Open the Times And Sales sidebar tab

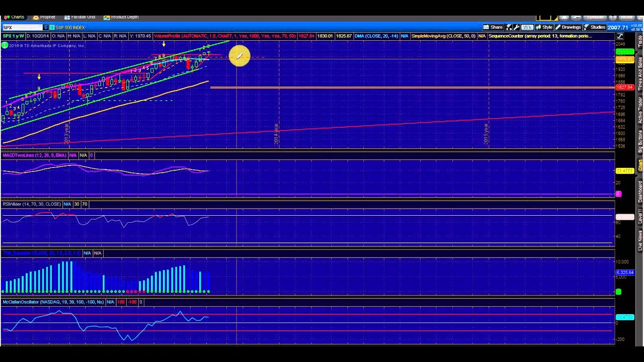pos(640,74)
